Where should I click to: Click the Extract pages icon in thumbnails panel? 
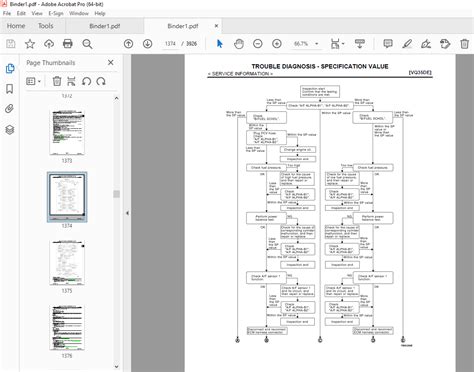71,81
